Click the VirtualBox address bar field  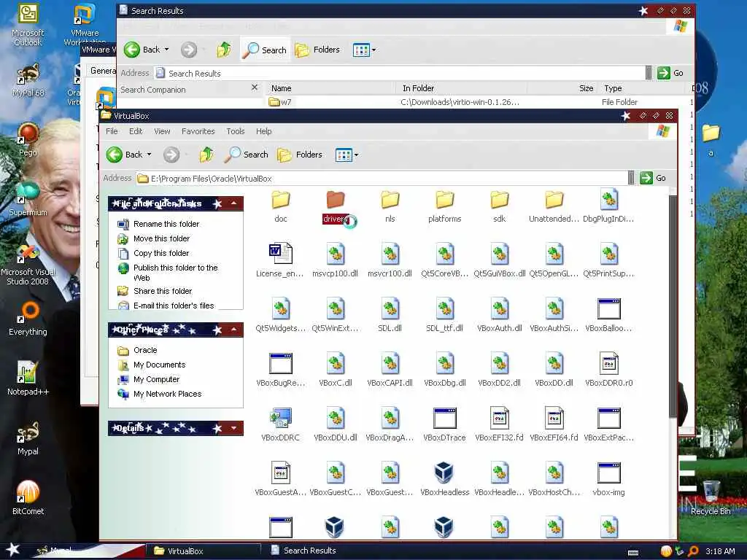point(382,179)
